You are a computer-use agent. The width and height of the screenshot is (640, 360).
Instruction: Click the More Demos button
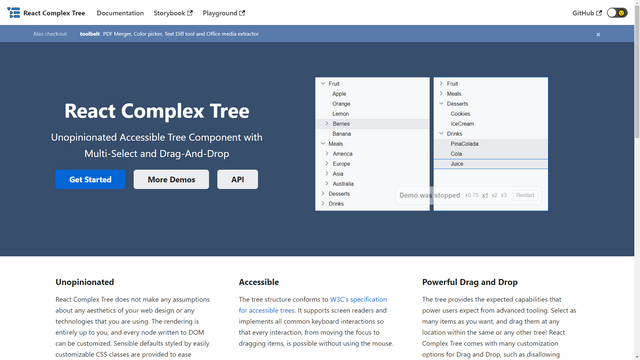[x=171, y=179]
